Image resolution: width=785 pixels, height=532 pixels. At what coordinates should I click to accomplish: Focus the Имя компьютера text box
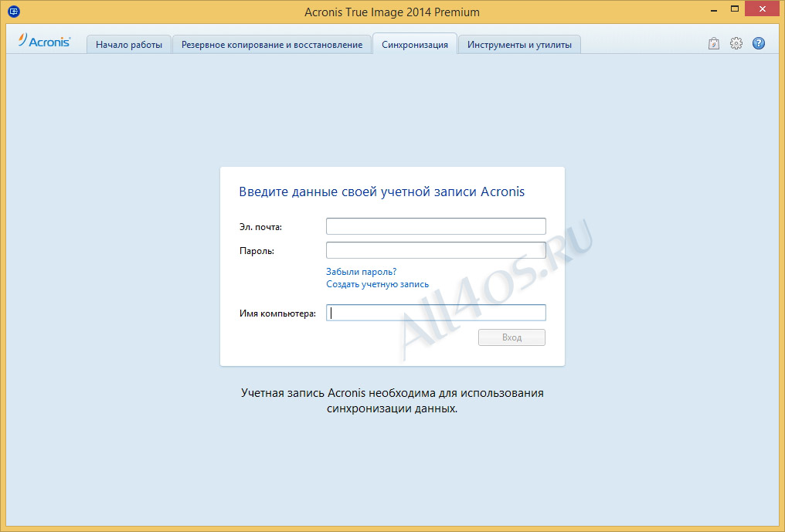tap(436, 313)
